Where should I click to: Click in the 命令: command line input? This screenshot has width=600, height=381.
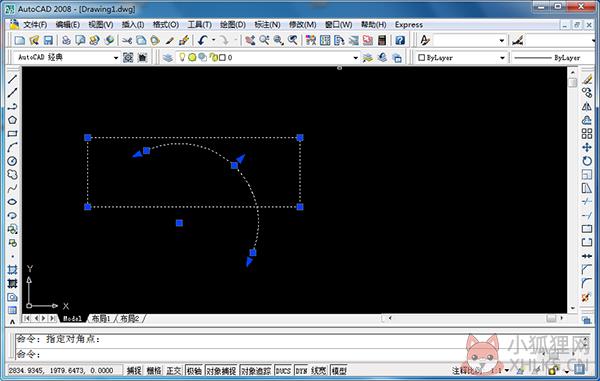click(x=298, y=355)
